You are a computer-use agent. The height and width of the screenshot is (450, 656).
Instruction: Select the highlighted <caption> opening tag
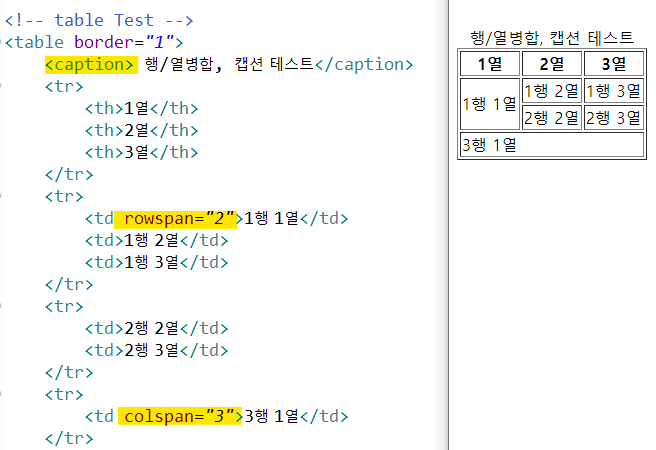[91, 65]
